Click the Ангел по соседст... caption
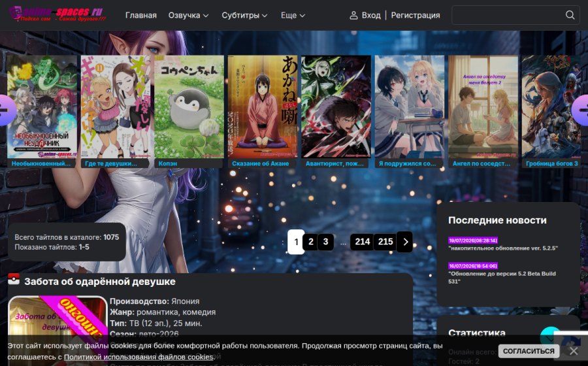Image resolution: width=588 pixels, height=366 pixels. [x=481, y=163]
